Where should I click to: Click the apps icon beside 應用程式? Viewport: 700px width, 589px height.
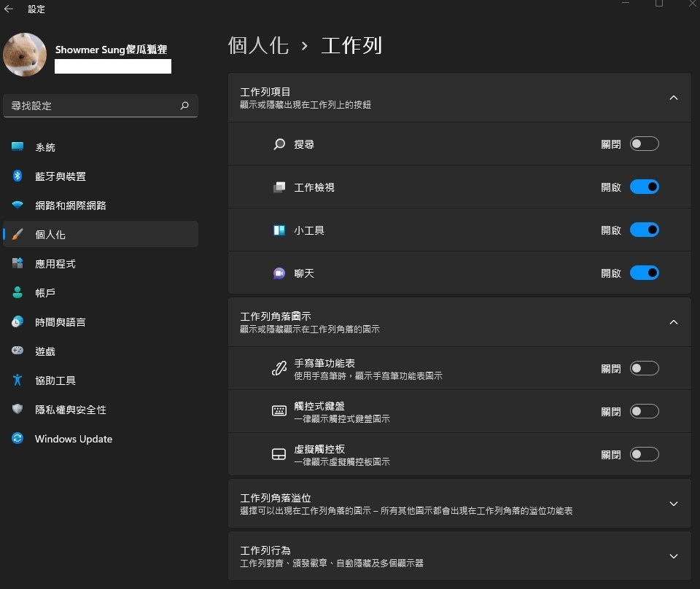17,263
